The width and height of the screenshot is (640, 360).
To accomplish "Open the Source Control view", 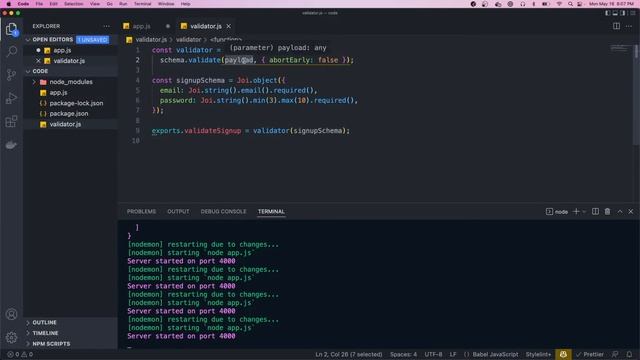I will coord(11,75).
